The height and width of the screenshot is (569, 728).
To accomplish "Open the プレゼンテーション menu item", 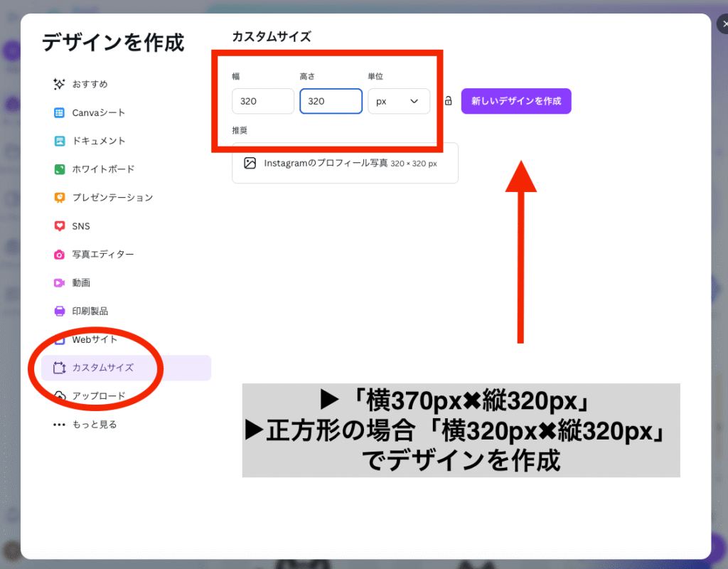I will tap(127, 198).
